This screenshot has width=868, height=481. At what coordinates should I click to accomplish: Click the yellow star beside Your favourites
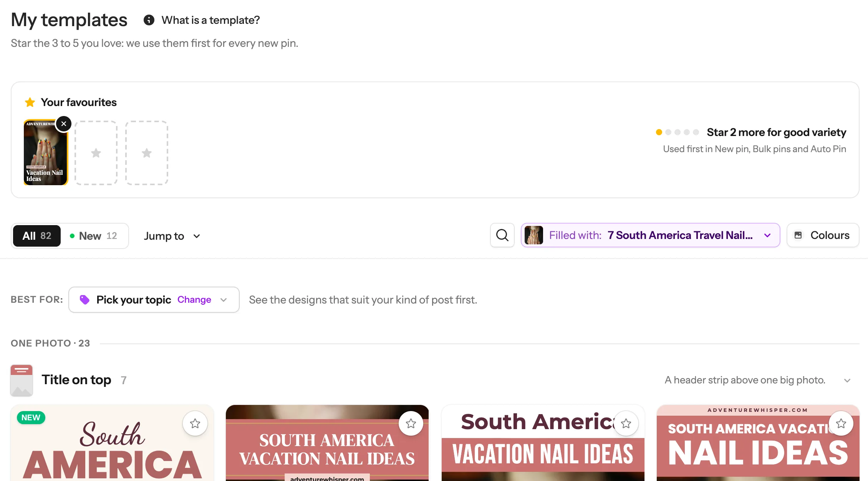pos(30,102)
